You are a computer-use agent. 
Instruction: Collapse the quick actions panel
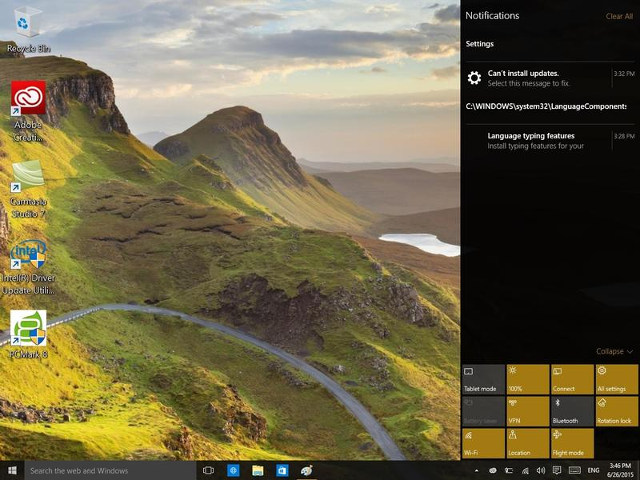(614, 352)
